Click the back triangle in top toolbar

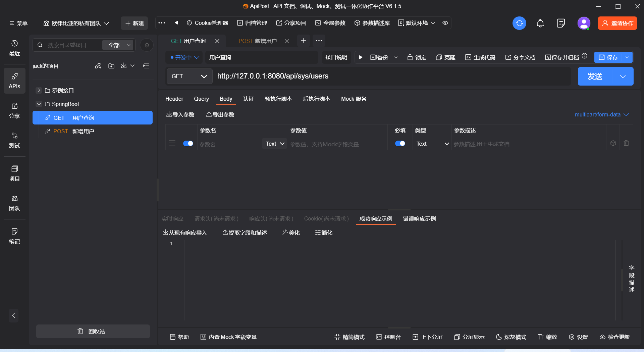[176, 23]
